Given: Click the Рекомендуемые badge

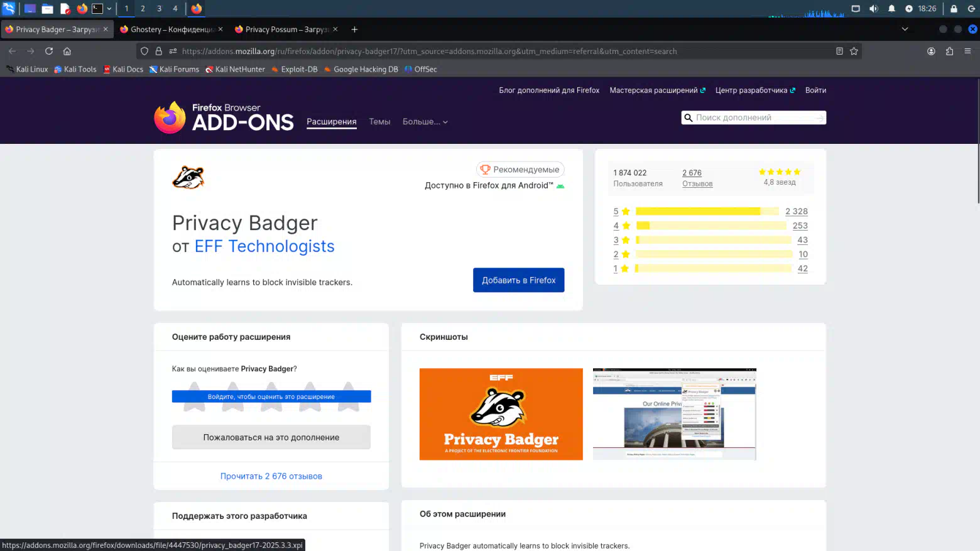Looking at the screenshot, I should click(x=520, y=170).
